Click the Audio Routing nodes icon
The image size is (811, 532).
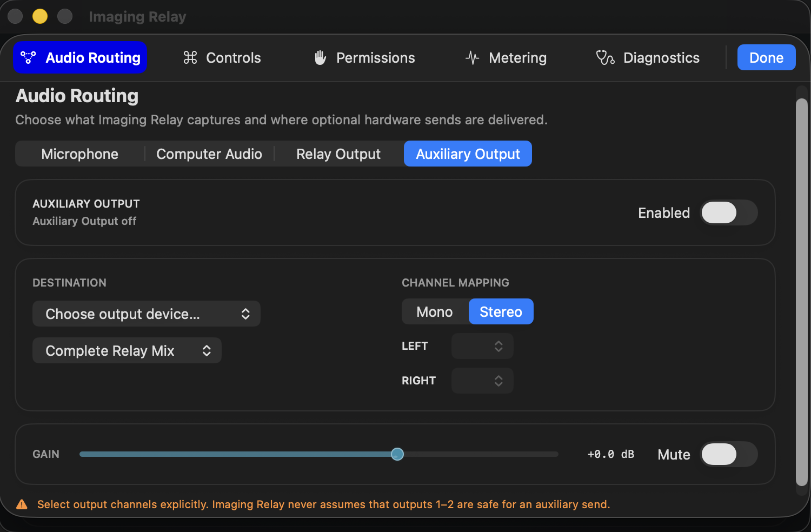(28, 57)
